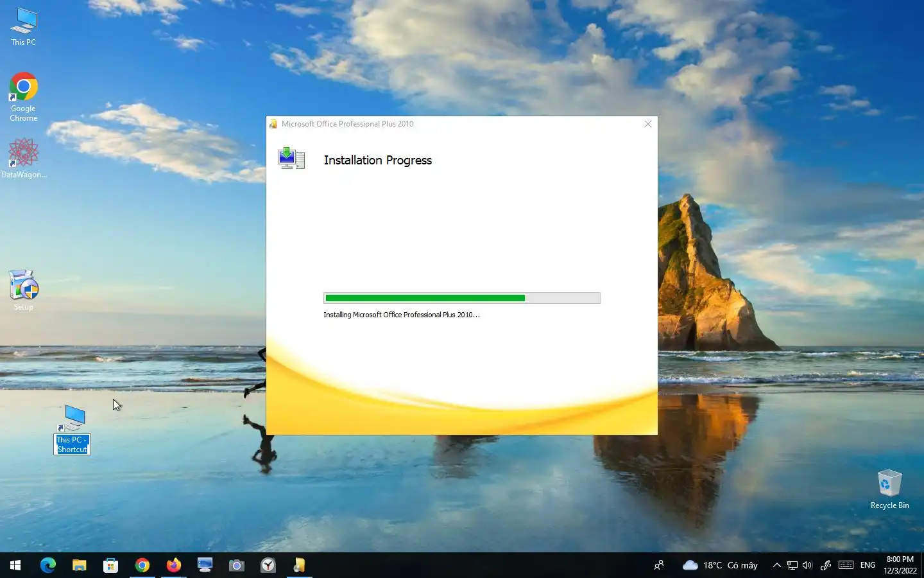Open the volume tray icon
The image size is (924, 578).
[807, 565]
